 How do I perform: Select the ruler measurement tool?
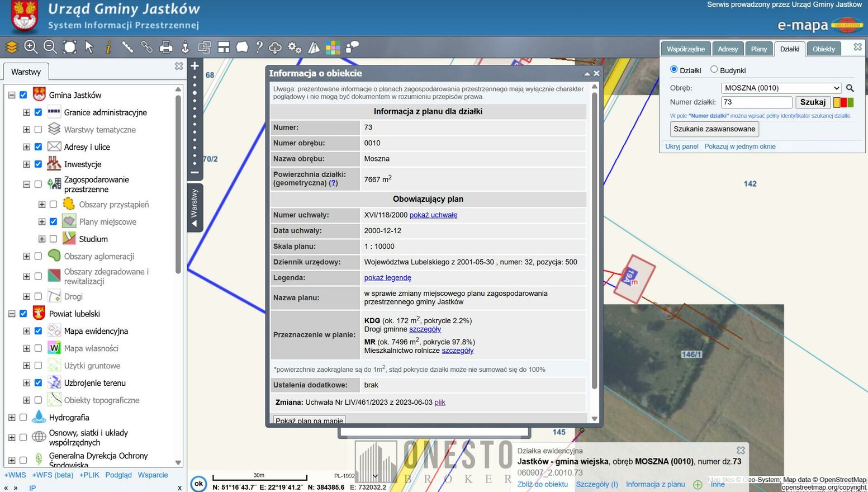(x=127, y=48)
